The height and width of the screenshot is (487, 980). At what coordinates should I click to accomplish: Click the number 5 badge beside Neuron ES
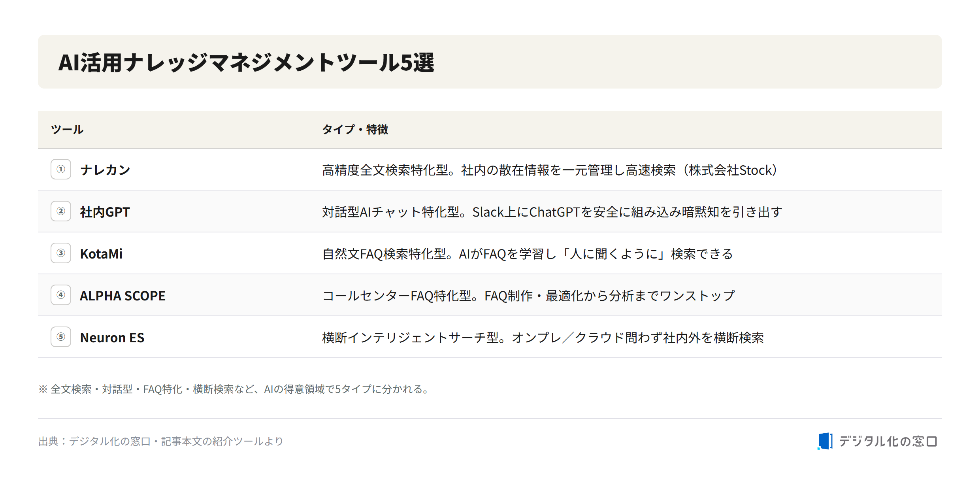tap(61, 337)
